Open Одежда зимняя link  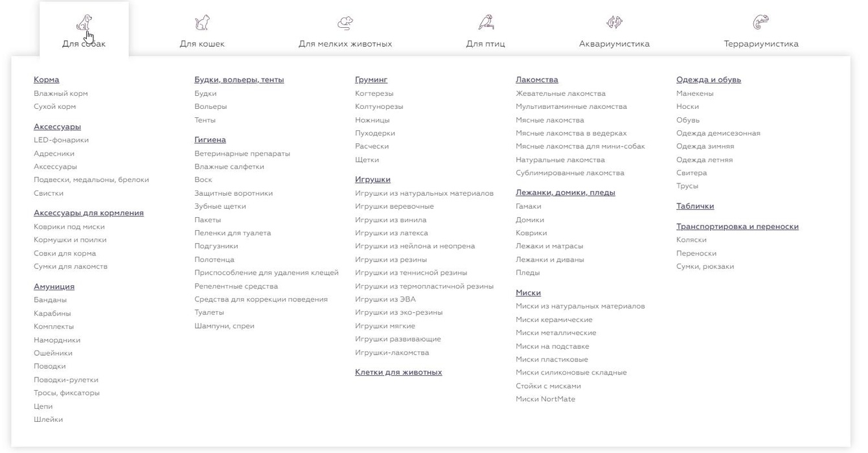pyautogui.click(x=705, y=146)
